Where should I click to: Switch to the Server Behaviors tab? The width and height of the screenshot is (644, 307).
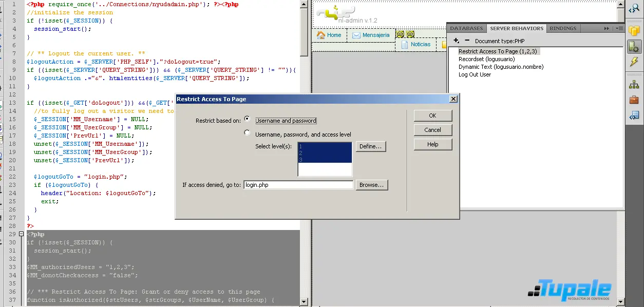pyautogui.click(x=517, y=28)
